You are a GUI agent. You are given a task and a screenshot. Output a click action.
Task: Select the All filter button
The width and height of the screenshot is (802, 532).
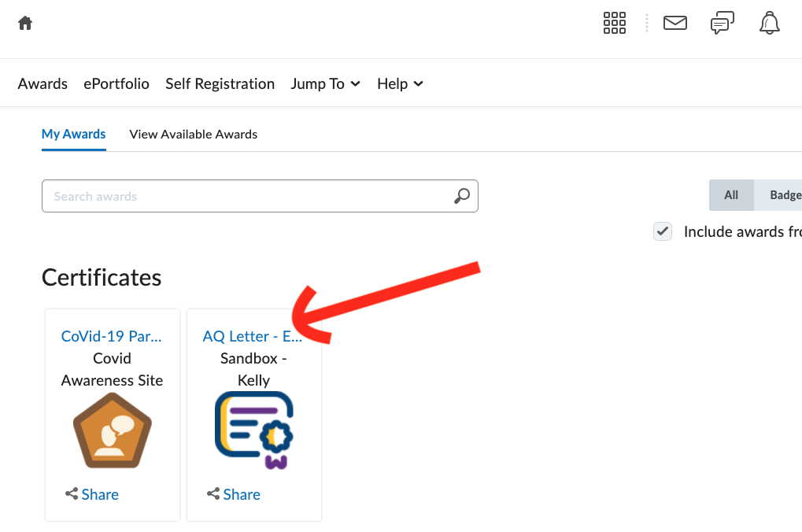tap(731, 195)
